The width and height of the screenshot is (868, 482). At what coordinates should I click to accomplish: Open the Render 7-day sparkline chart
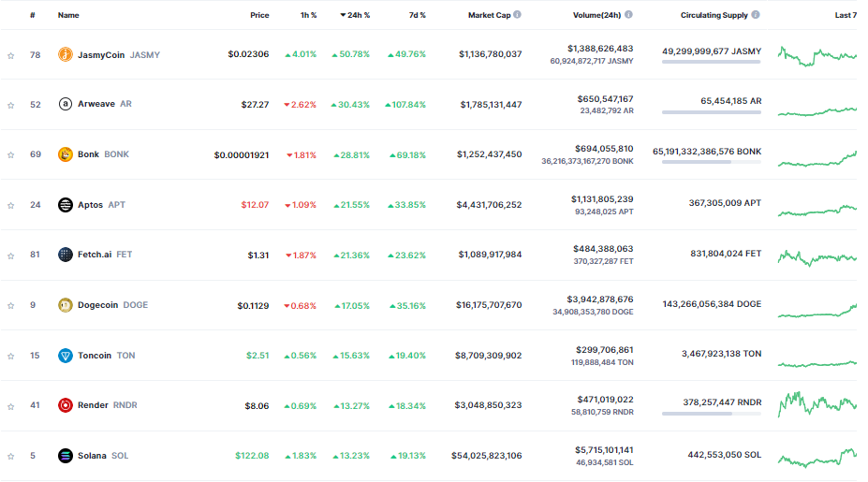(x=817, y=404)
